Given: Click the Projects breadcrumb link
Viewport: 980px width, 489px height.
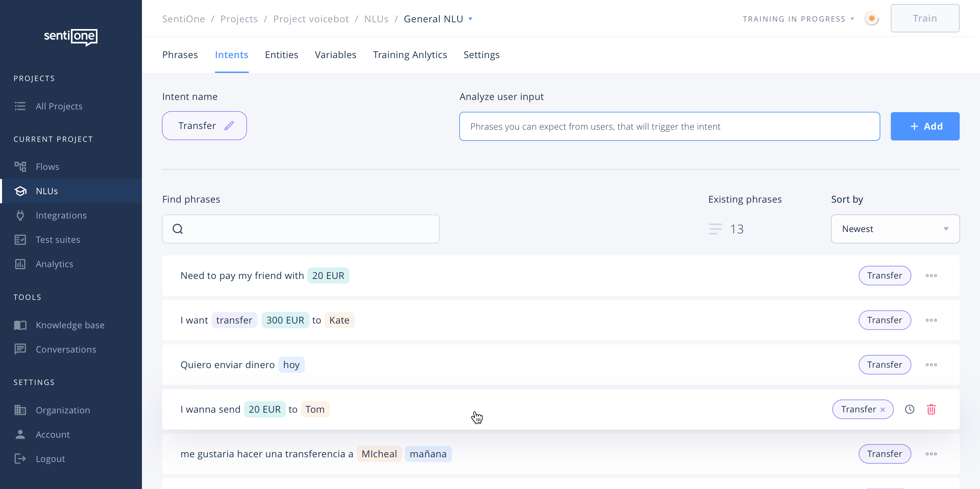Looking at the screenshot, I should click(239, 19).
